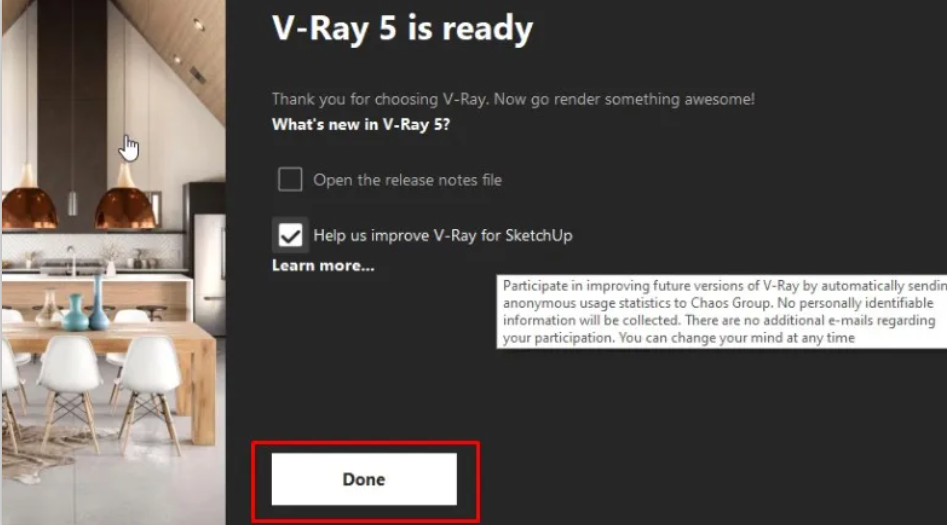Click the Open the release notes file label
This screenshot has width=947, height=525.
click(407, 180)
